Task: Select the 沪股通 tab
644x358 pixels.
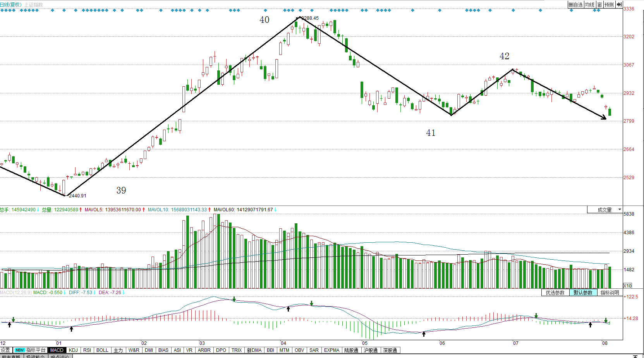Action: click(371, 350)
